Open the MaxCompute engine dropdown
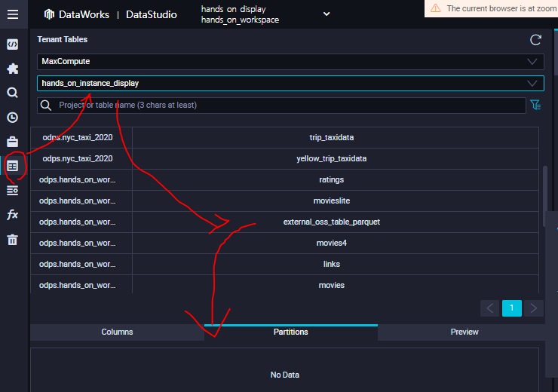The image size is (558, 392). coord(290,62)
